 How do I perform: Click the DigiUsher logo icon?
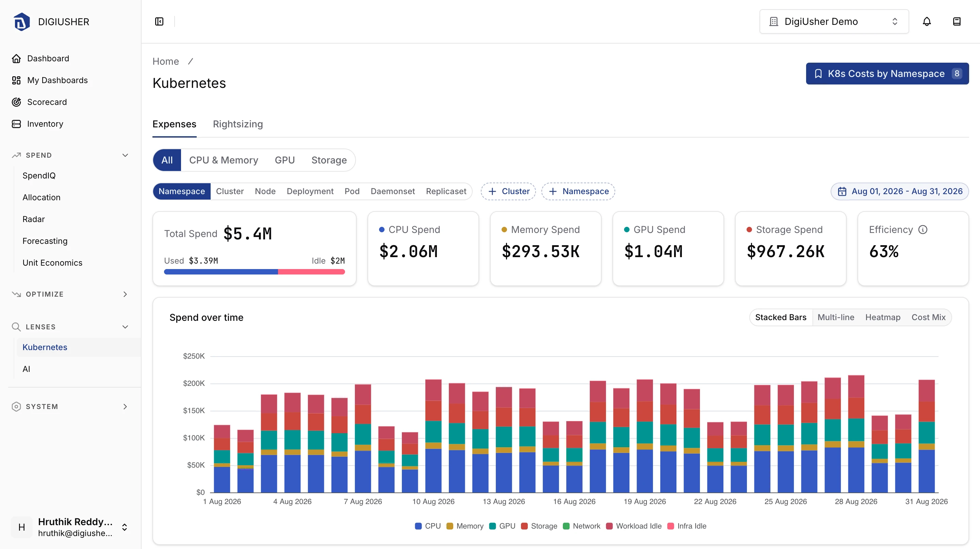[x=21, y=22]
